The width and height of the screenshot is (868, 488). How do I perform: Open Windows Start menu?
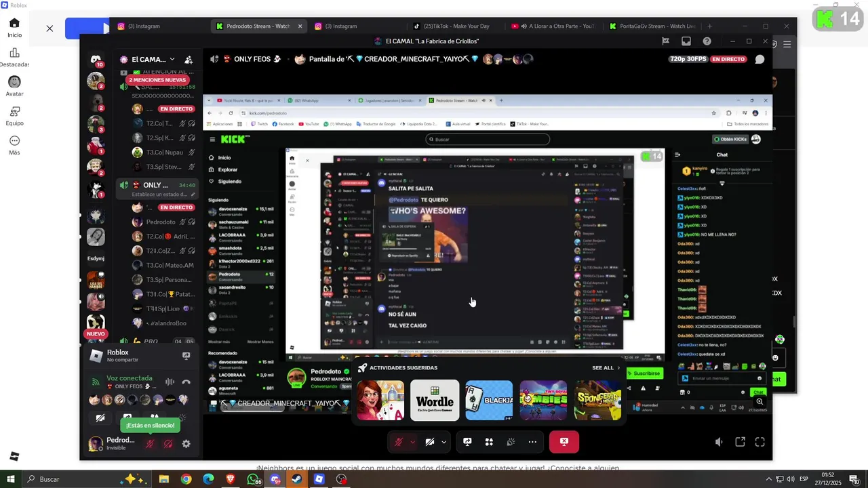pyautogui.click(x=11, y=479)
